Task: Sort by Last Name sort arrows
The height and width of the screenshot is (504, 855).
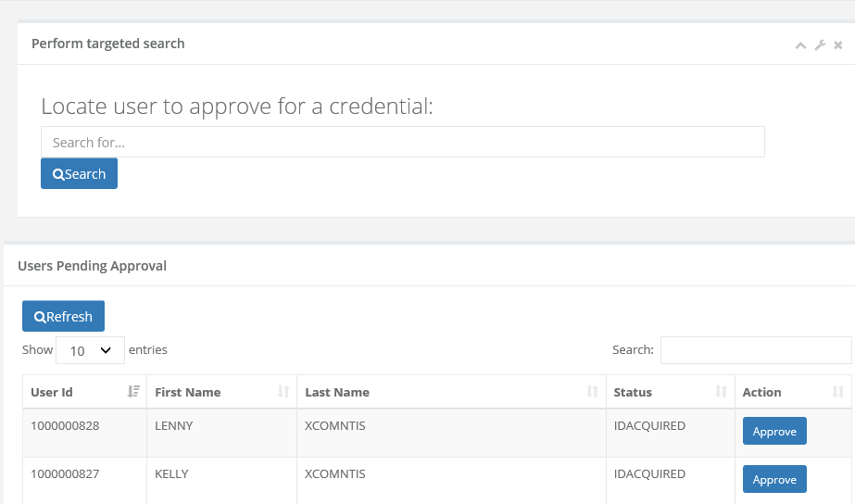Action: [592, 392]
